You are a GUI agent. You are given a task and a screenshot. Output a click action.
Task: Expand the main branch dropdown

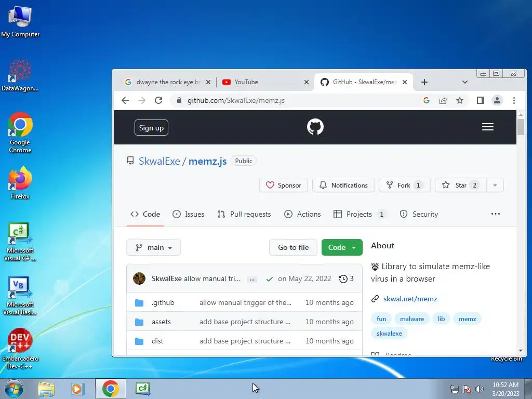(x=154, y=248)
